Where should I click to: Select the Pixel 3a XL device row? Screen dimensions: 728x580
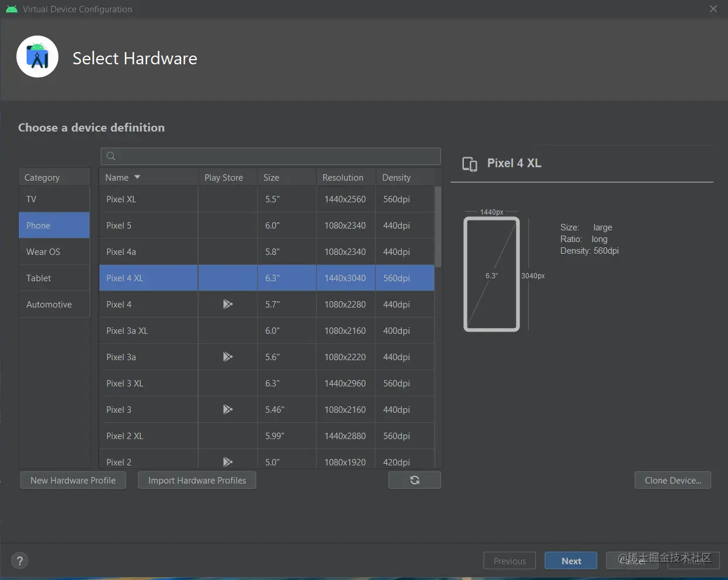point(267,330)
